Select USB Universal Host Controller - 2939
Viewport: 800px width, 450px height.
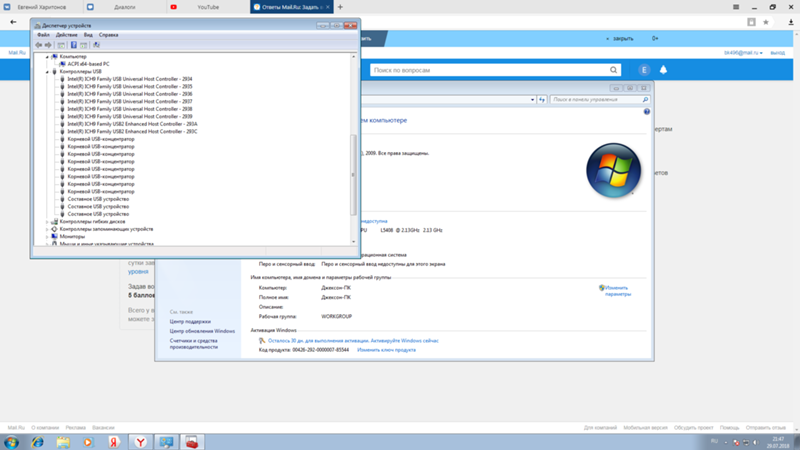pos(130,116)
